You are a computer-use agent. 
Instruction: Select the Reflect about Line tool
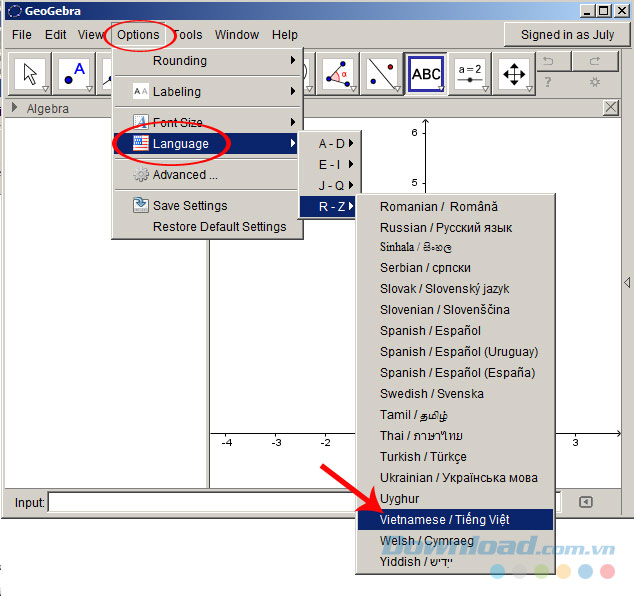pyautogui.click(x=382, y=73)
